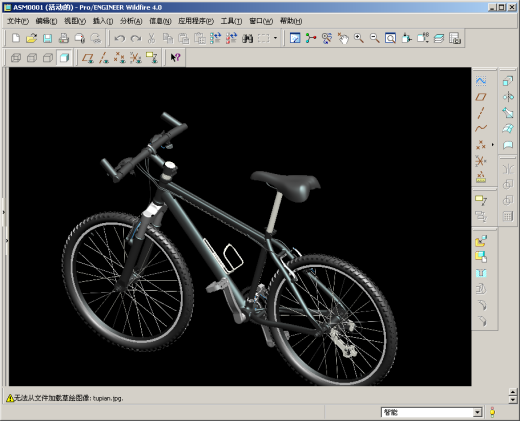Viewport: 520px width, 421px height.
Task: Open an existing file via the folder icon
Action: (31, 38)
